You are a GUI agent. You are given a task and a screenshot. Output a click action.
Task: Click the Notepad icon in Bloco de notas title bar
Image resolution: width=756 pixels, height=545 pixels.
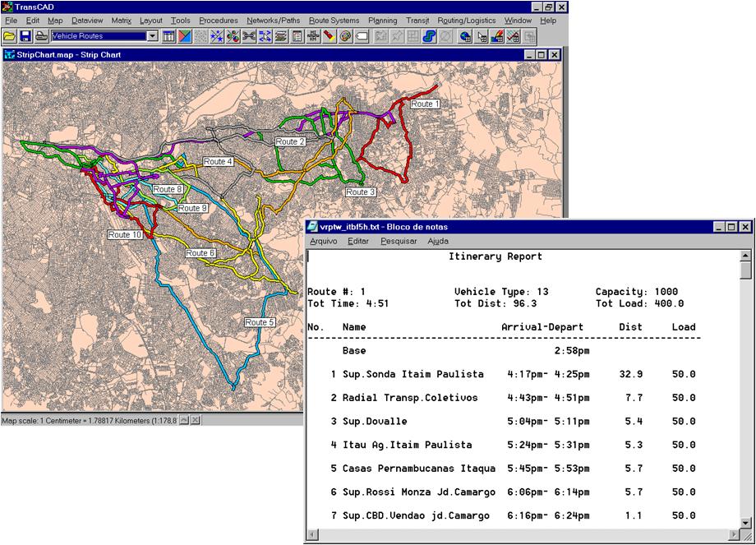click(x=313, y=227)
